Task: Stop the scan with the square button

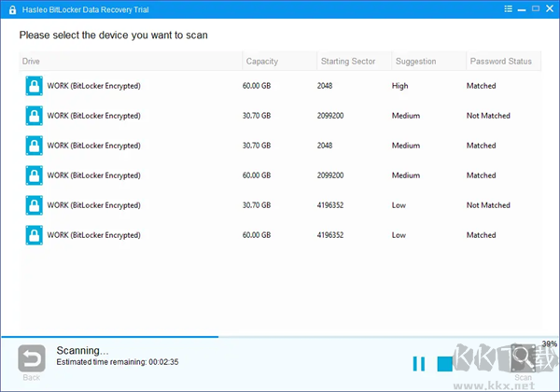Action: coord(444,364)
